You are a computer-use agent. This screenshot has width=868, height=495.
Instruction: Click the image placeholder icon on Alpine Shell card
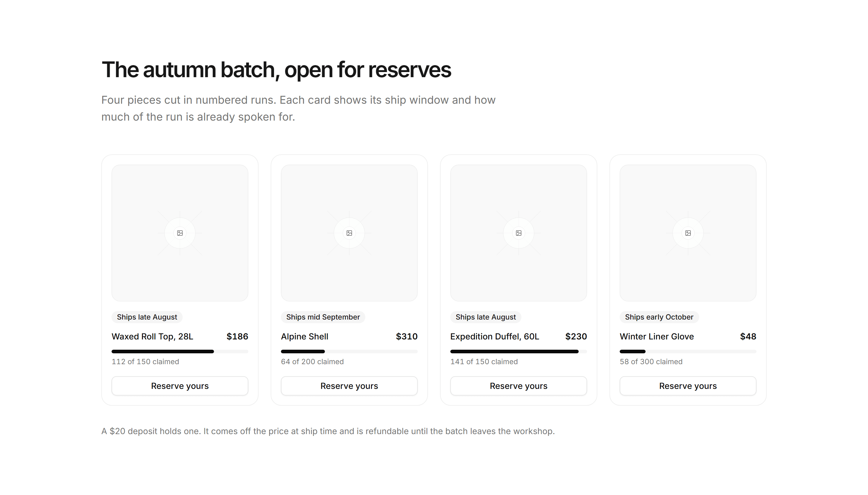(x=349, y=233)
